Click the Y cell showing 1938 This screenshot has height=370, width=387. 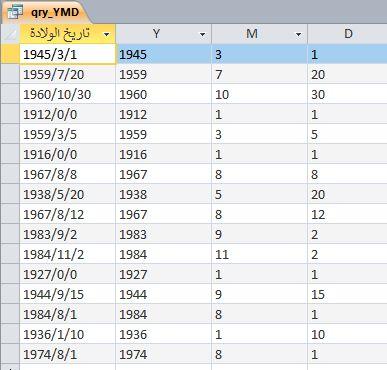(164, 194)
